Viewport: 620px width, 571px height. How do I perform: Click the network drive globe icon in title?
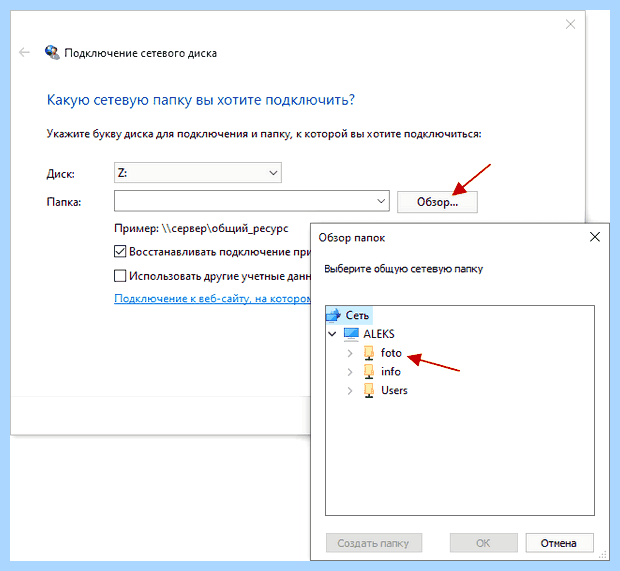pos(52,52)
